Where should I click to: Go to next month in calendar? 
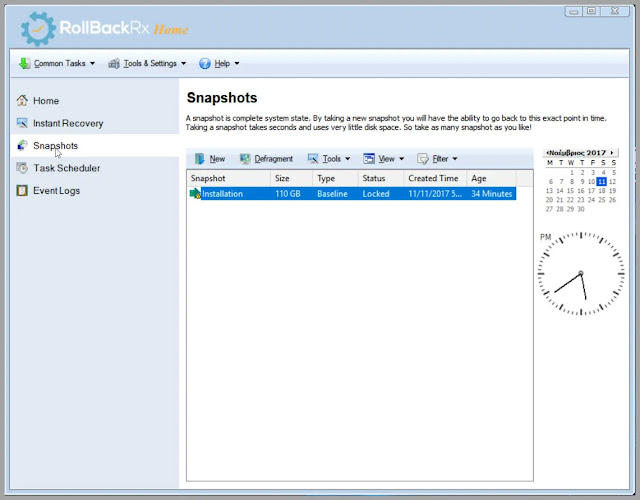(612, 153)
